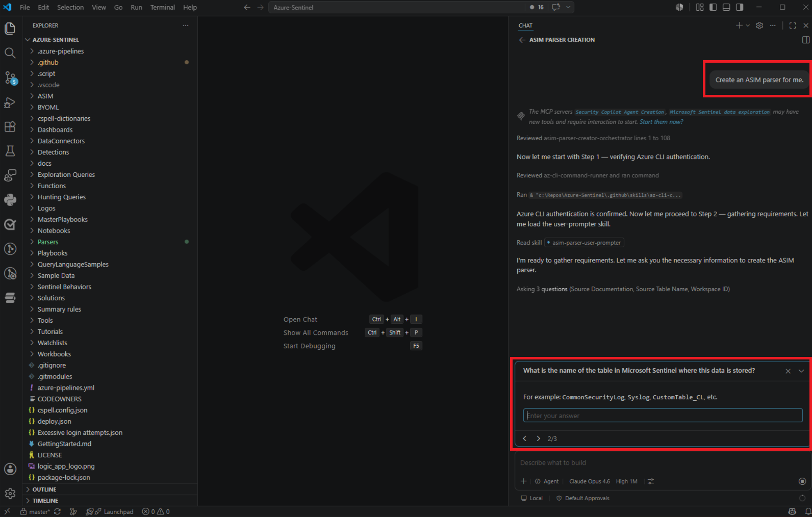This screenshot has width=812, height=517.
Task: Expand the .github folder
Action: 110,62
